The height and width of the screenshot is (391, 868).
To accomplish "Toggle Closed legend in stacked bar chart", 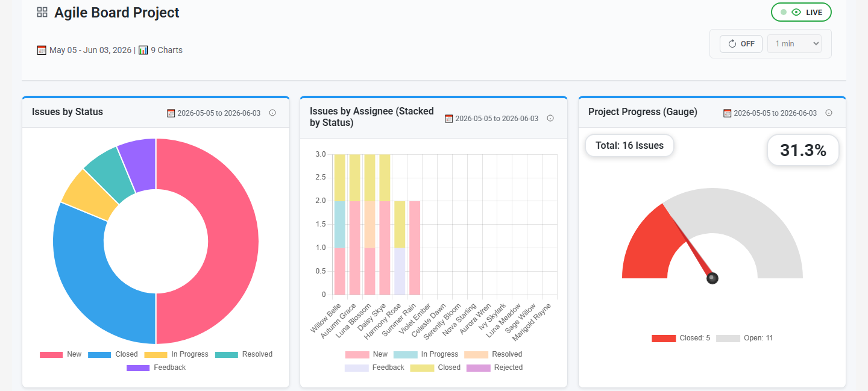I will [x=435, y=368].
